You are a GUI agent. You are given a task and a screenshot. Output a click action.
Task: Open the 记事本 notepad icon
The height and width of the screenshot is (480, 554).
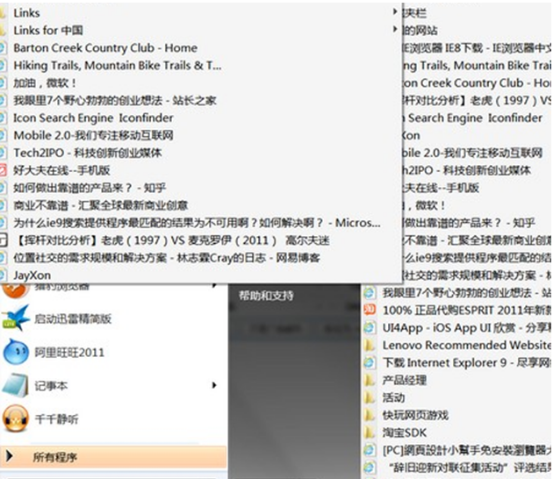tap(15, 385)
